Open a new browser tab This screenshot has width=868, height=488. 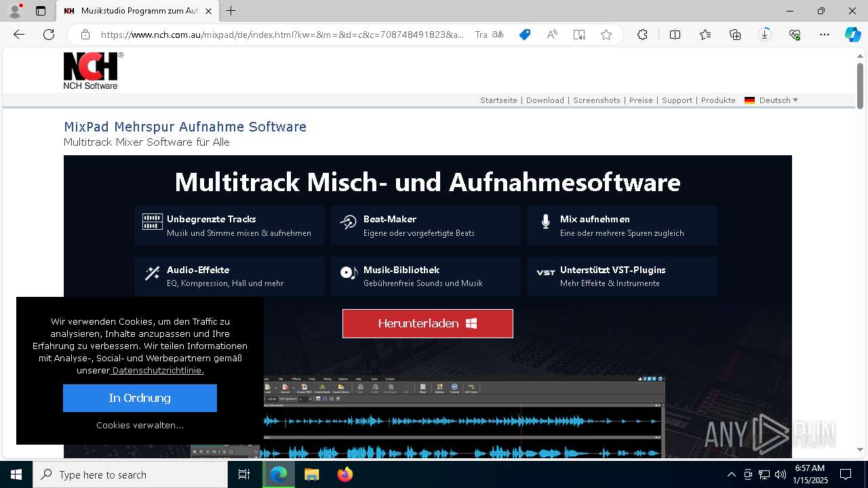coord(231,11)
